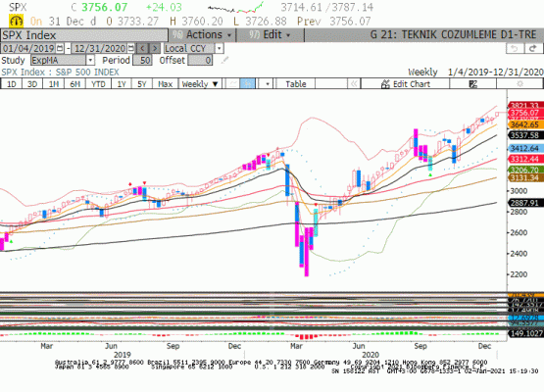Select the Max range tab
544x392 pixels.
point(165,84)
